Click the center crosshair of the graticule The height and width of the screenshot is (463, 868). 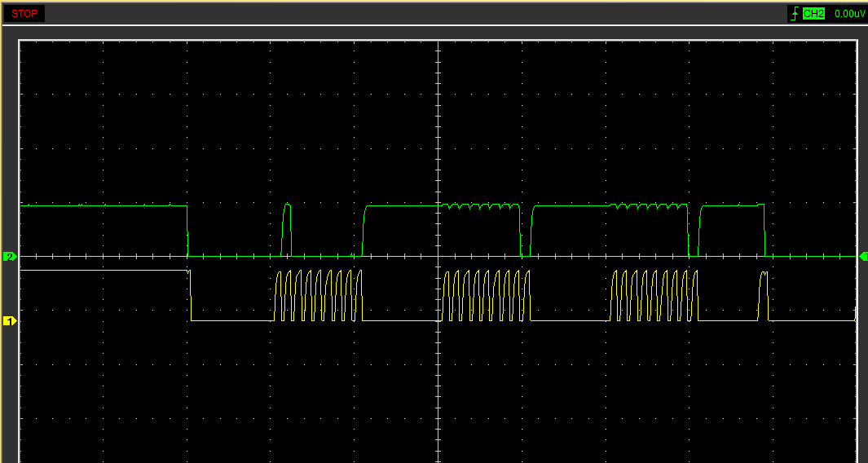(438, 257)
